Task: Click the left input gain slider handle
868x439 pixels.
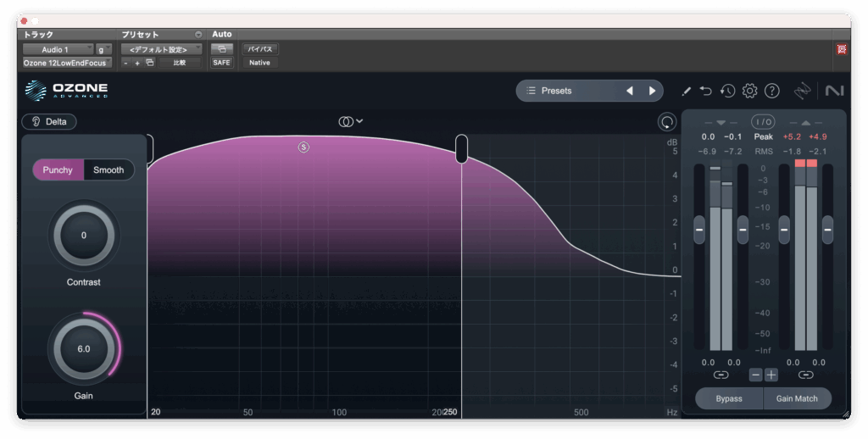Action: pos(699,229)
